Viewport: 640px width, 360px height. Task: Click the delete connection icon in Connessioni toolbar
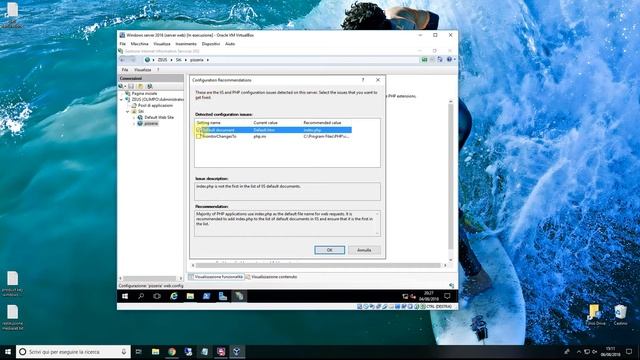coord(150,86)
